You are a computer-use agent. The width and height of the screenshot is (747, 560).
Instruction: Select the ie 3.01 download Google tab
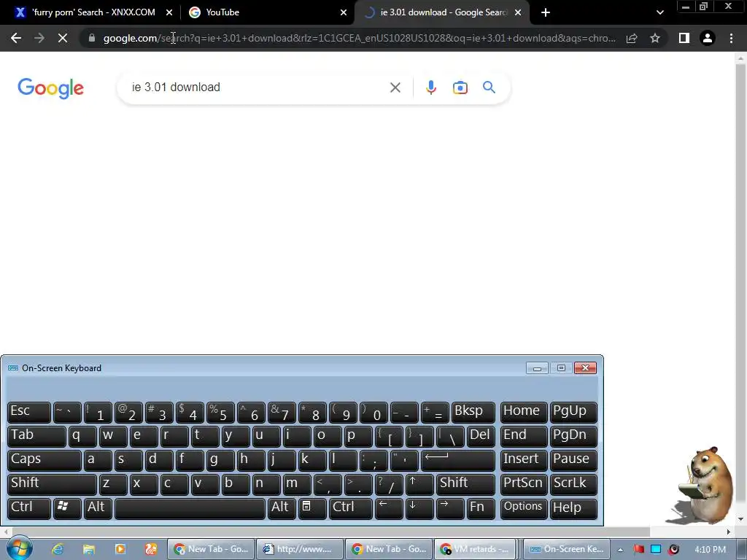coord(443,12)
